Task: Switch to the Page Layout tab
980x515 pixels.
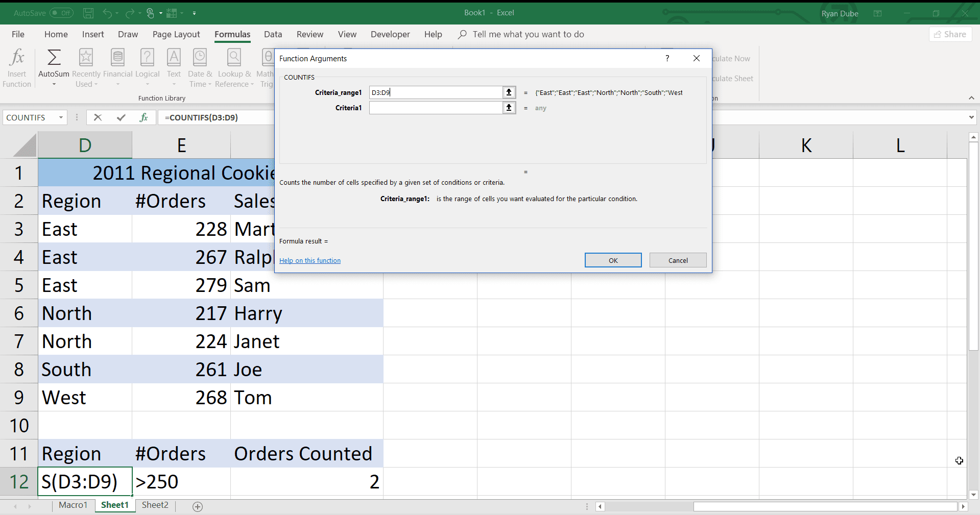Action: click(x=176, y=34)
